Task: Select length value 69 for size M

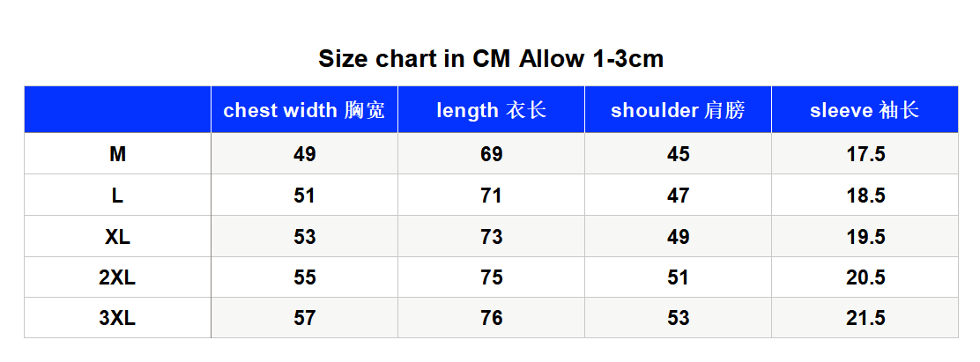Action: [491, 154]
